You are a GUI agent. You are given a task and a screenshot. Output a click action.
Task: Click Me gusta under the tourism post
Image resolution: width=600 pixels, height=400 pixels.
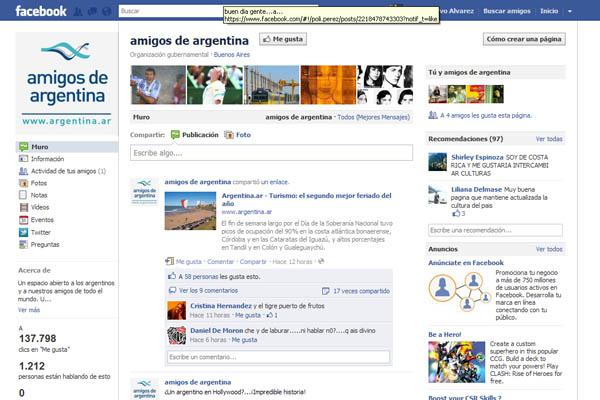(189, 262)
